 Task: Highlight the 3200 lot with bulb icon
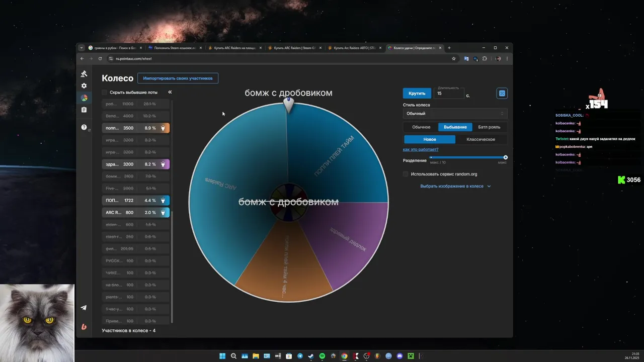(163, 164)
